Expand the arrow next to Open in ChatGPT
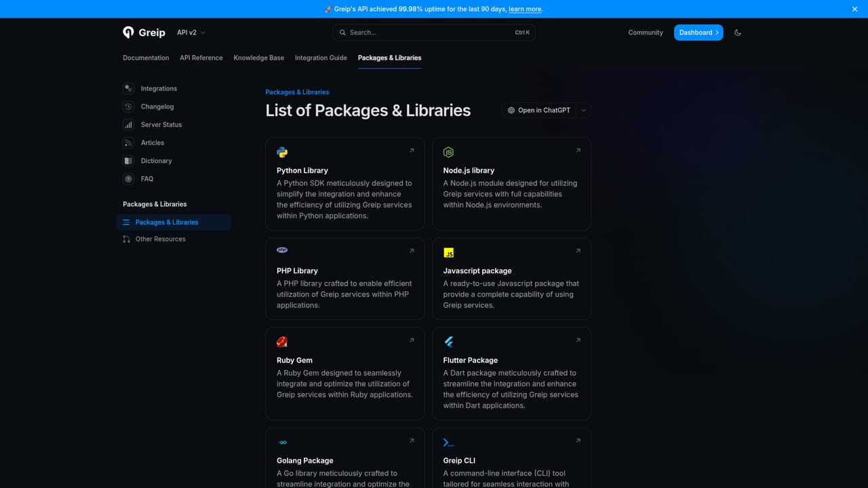The width and height of the screenshot is (868, 488). (x=584, y=110)
